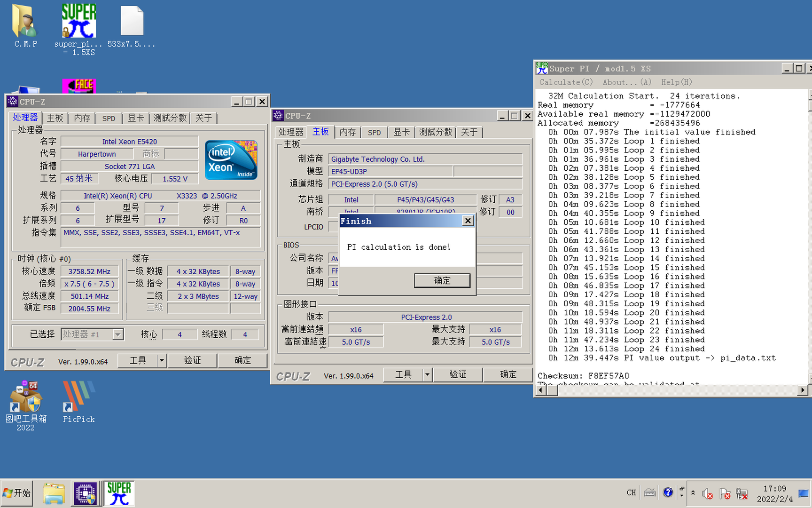Click 确定 button in the left CPU-Z window

pyautogui.click(x=242, y=361)
